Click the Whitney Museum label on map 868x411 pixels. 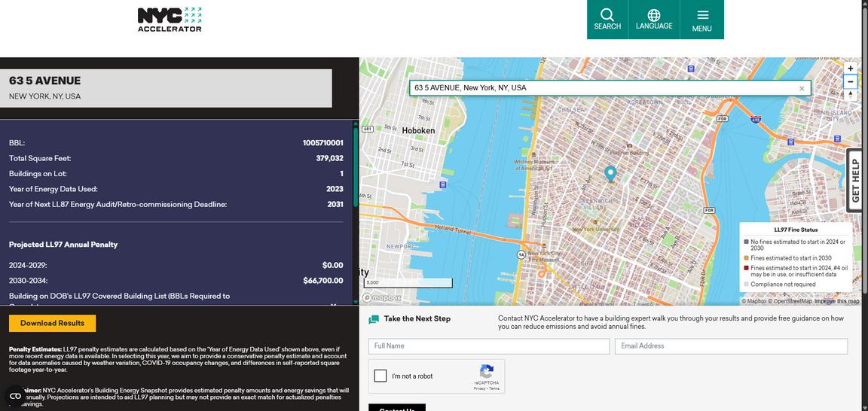[533, 165]
